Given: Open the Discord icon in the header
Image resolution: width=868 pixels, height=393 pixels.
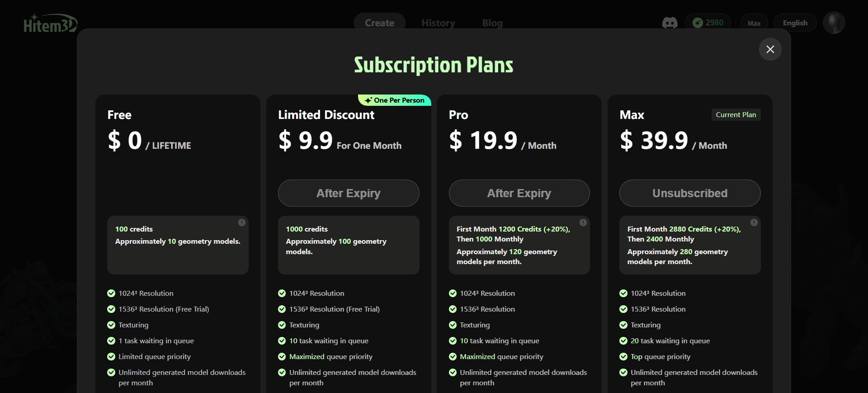Looking at the screenshot, I should [670, 23].
